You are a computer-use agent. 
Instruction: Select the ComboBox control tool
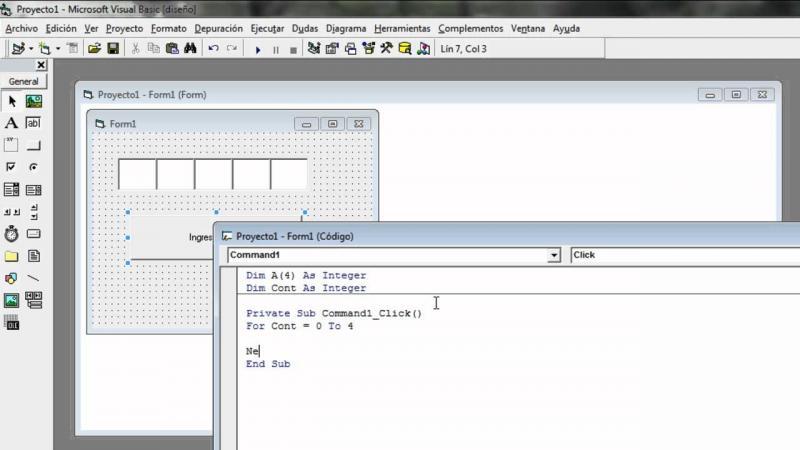tap(11, 190)
